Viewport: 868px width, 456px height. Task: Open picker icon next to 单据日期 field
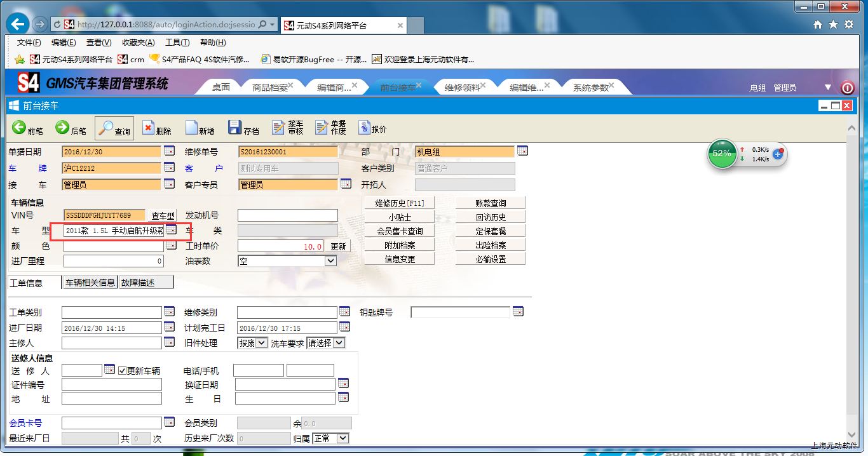pos(169,151)
